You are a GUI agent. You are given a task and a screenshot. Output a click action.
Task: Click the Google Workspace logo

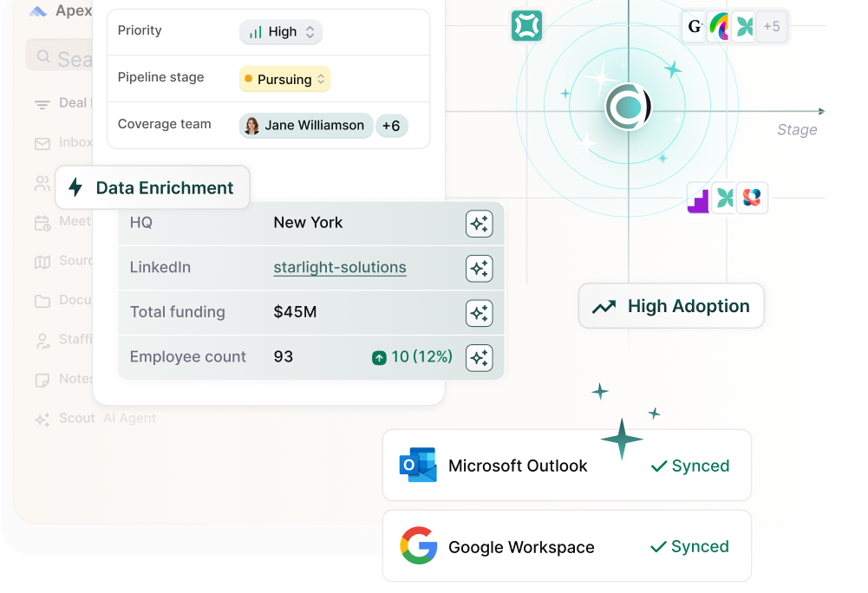click(x=419, y=546)
